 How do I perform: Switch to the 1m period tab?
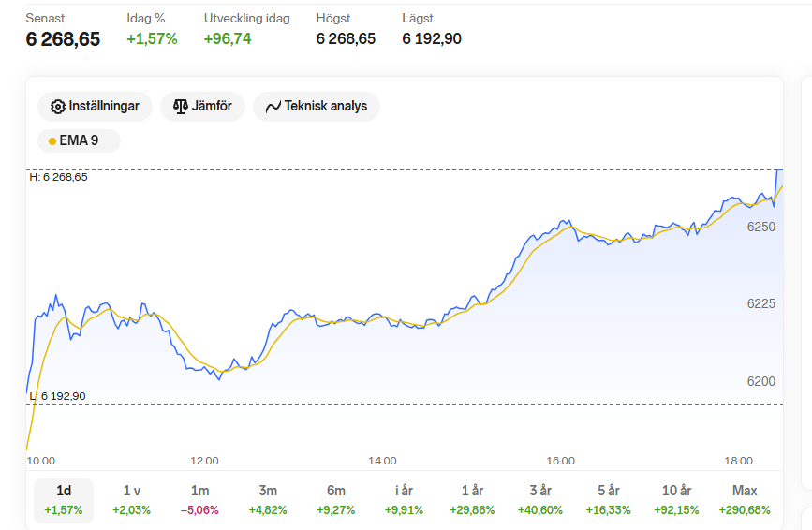click(x=199, y=500)
